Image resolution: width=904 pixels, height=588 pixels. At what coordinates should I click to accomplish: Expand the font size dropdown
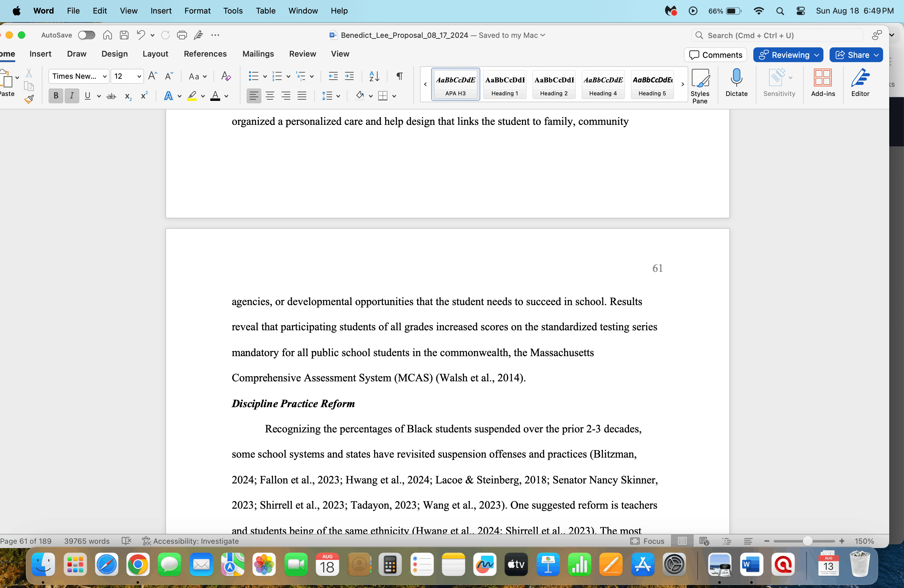click(x=139, y=76)
